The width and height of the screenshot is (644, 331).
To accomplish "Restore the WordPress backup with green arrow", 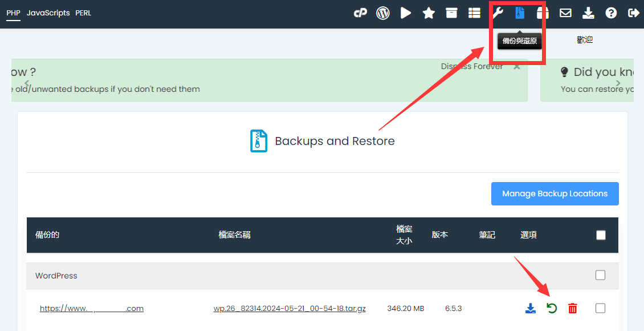I will (x=552, y=309).
